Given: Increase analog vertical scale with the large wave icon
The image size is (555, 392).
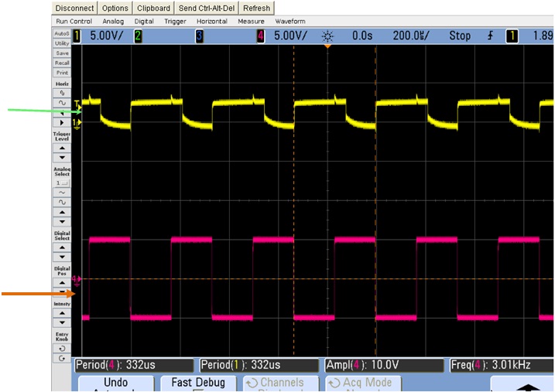Looking at the screenshot, I should click(62, 203).
